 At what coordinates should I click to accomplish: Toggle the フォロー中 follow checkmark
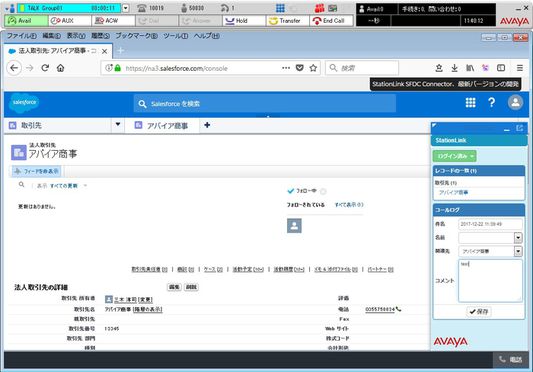[x=290, y=191]
